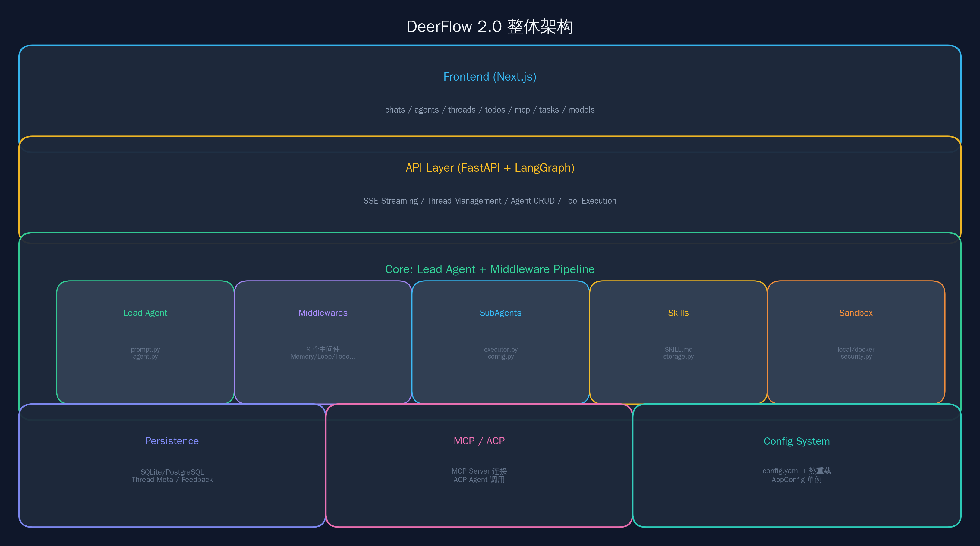Viewport: 980px width, 546px height.
Task: Click "SKILL.md" in the Skills card
Action: coord(678,349)
